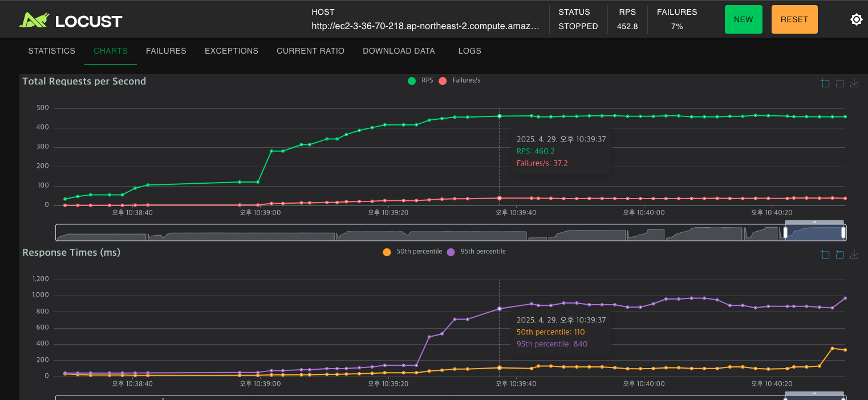The height and width of the screenshot is (400, 868).
Task: Download Total Requests chart as image
Action: pos(854,83)
